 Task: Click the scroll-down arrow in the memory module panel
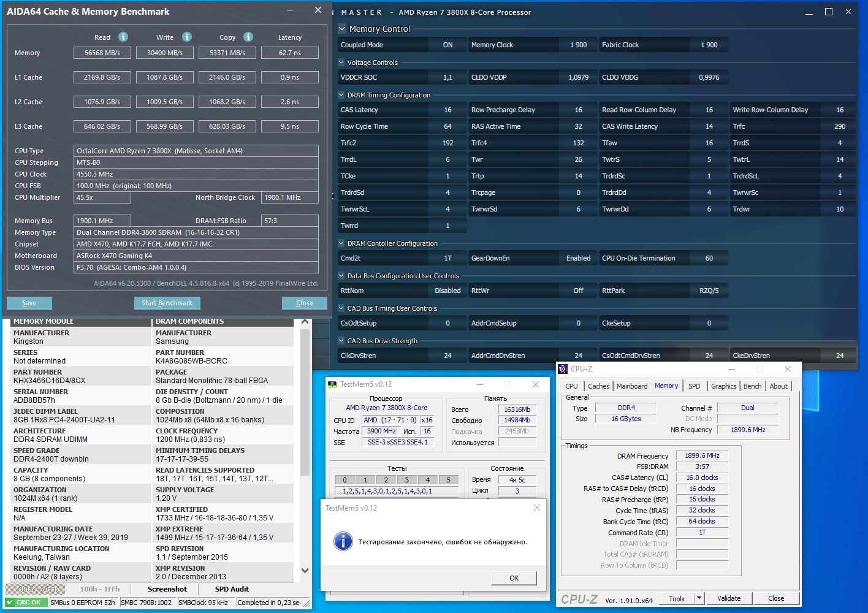pos(305,570)
